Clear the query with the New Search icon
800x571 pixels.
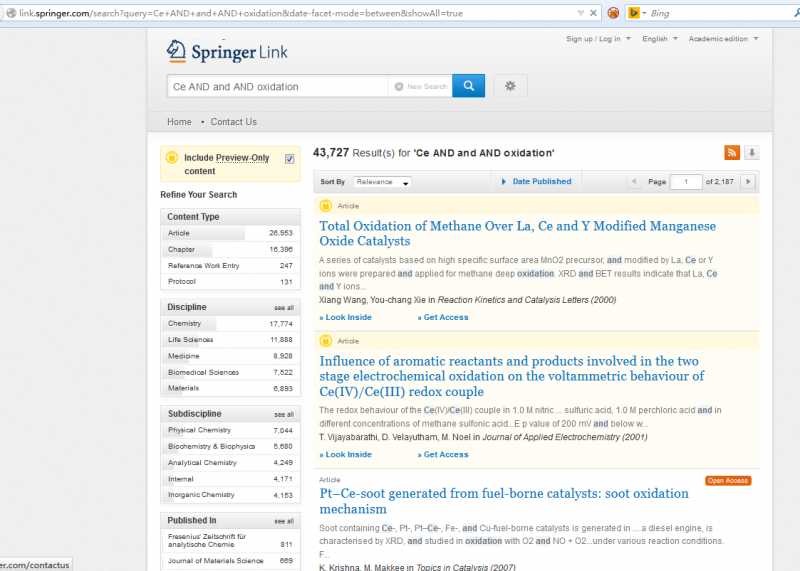[399, 86]
